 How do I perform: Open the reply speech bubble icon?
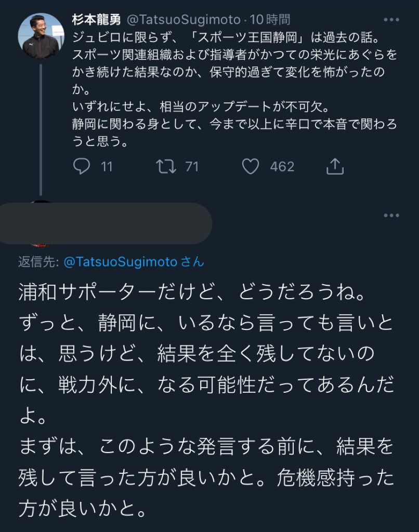tap(82, 166)
